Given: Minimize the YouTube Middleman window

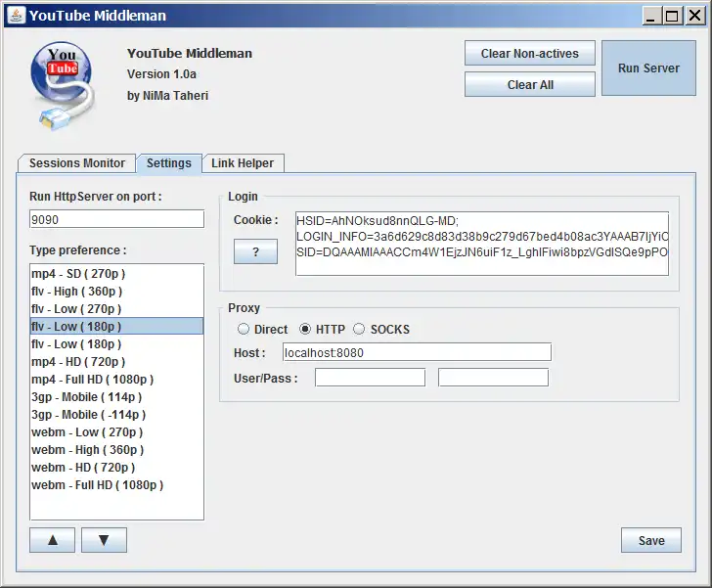Looking at the screenshot, I should pos(651,16).
